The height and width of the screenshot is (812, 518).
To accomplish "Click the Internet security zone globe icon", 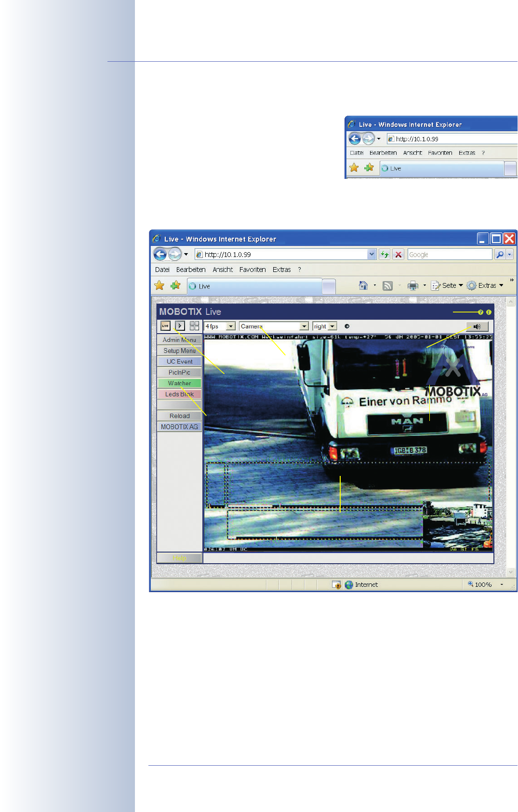I will (x=349, y=585).
